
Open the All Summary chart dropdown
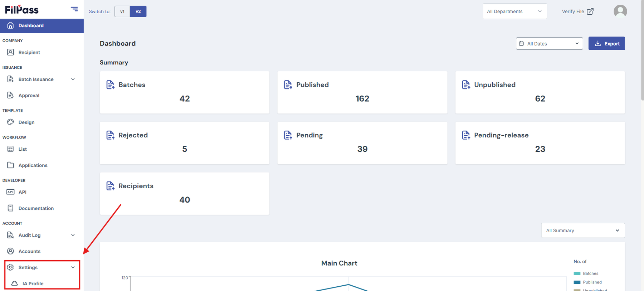[583, 231]
